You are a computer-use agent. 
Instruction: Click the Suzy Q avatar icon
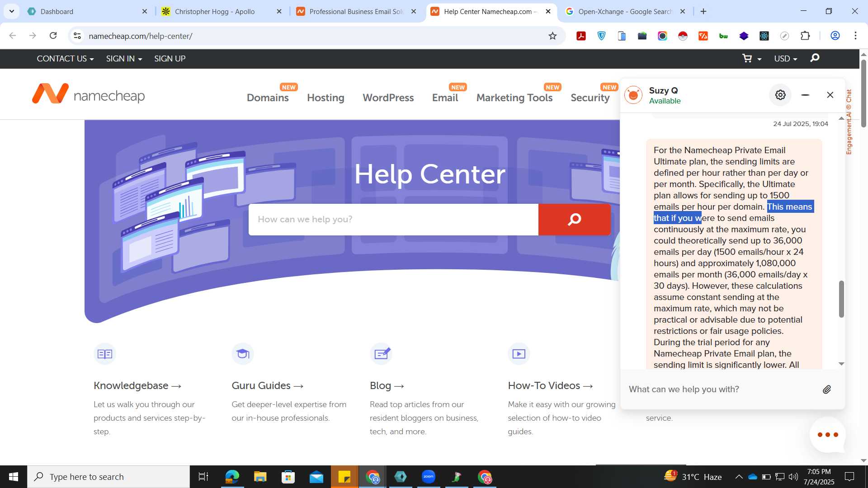tap(633, 95)
